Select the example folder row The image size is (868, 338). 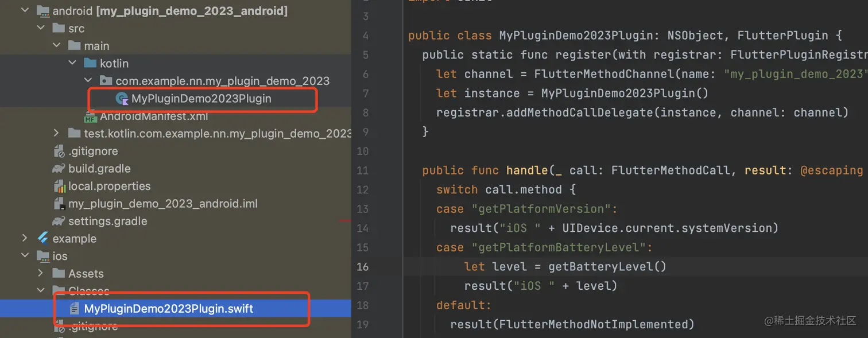click(176, 238)
